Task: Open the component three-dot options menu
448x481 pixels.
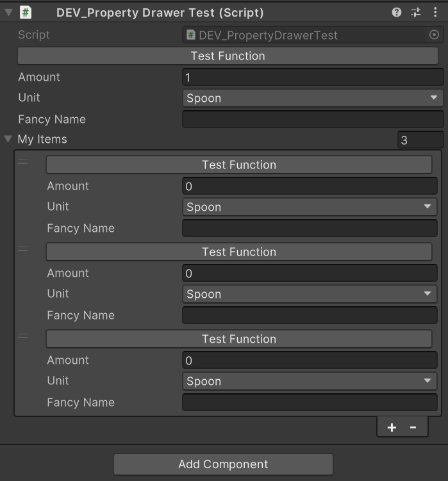Action: coord(435,12)
